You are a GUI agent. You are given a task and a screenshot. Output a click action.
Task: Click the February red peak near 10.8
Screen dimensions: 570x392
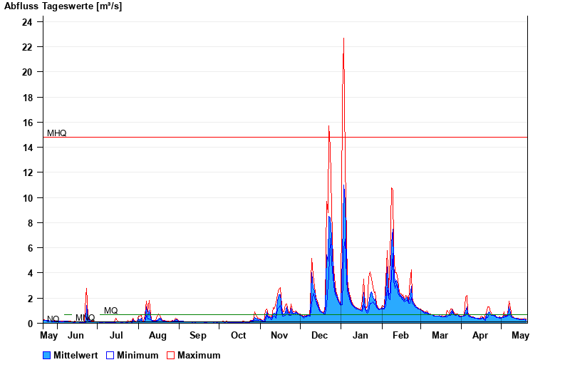point(392,188)
